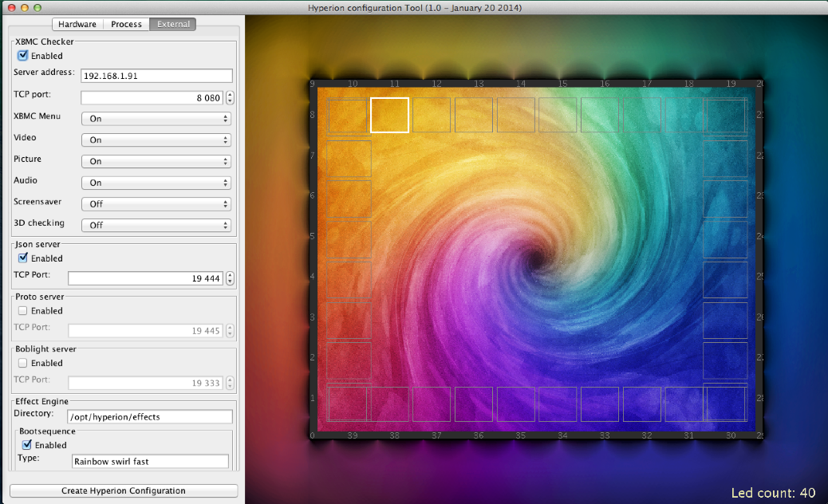Open the Video dropdown
The image size is (828, 504).
coord(156,140)
